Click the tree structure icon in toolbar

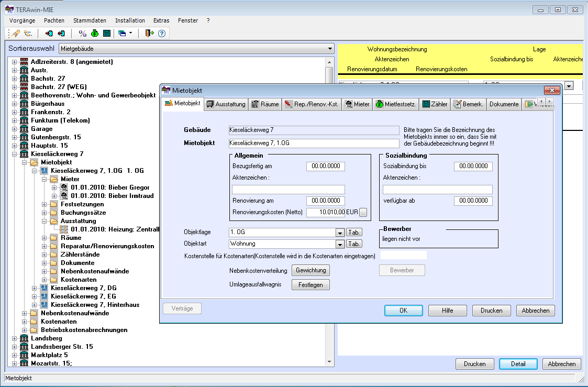28,34
